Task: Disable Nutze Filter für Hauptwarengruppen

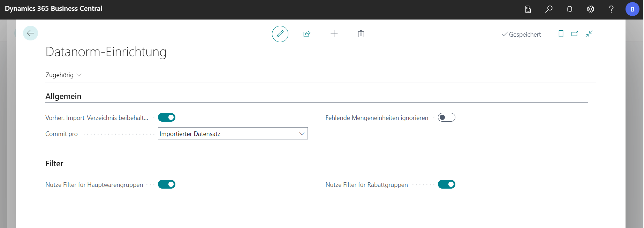Action: click(167, 184)
